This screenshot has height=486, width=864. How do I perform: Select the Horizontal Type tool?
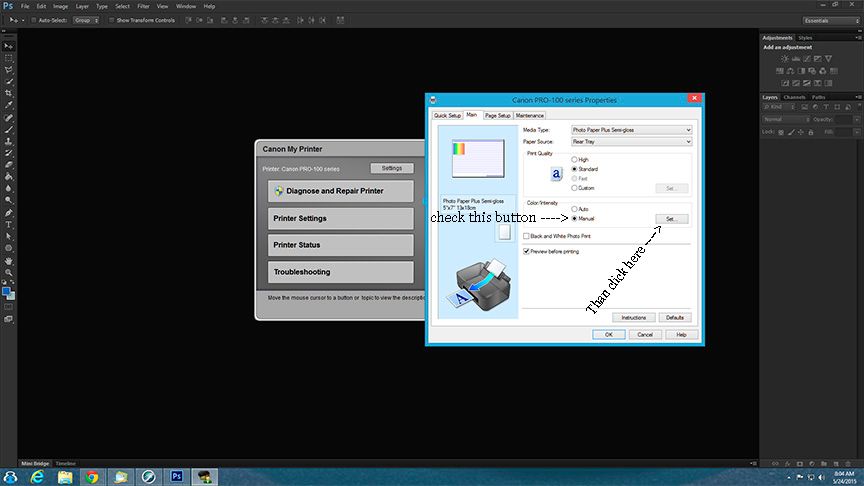coord(8,224)
